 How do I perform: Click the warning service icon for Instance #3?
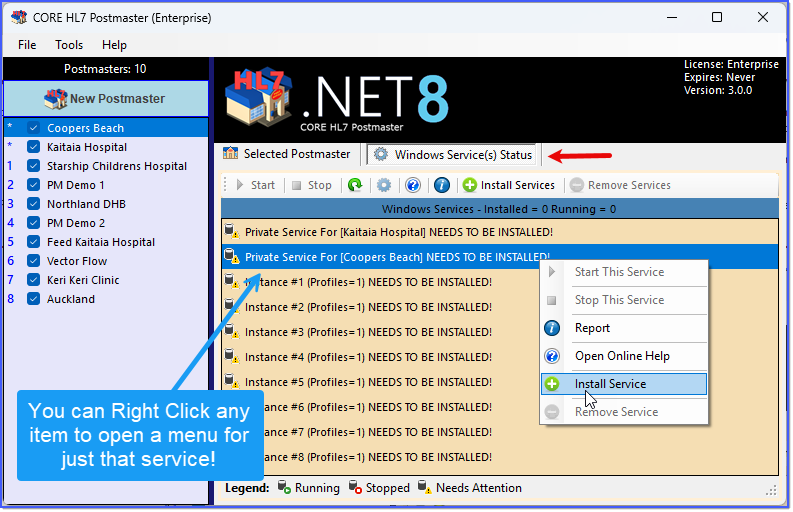coord(232,331)
